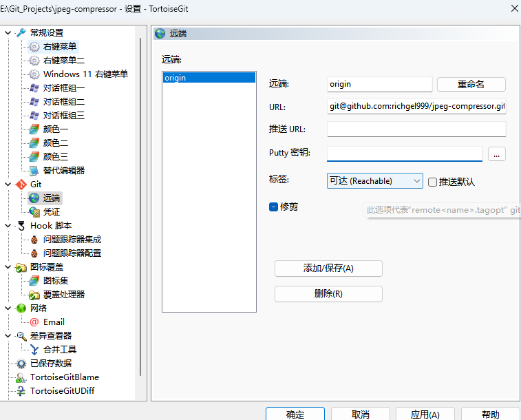Click the color icon beside 颜色一

(34, 129)
